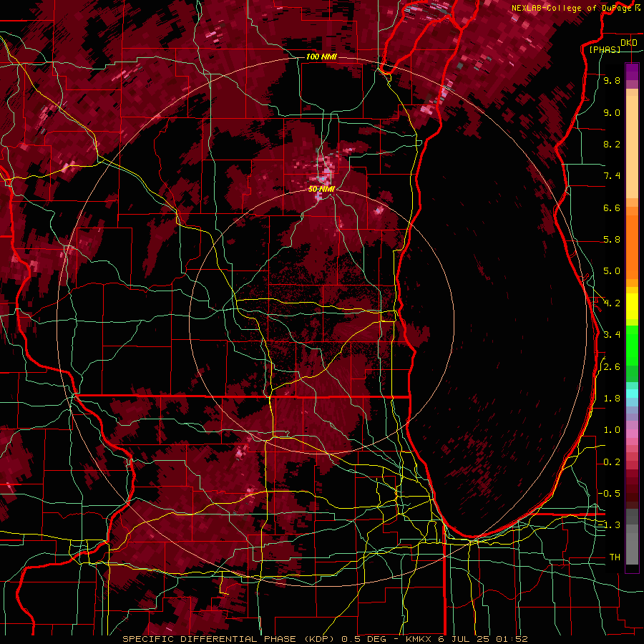Viewport: 644px width, 644px height.
Task: Click the green segment of the color bar
Action: coord(632,345)
